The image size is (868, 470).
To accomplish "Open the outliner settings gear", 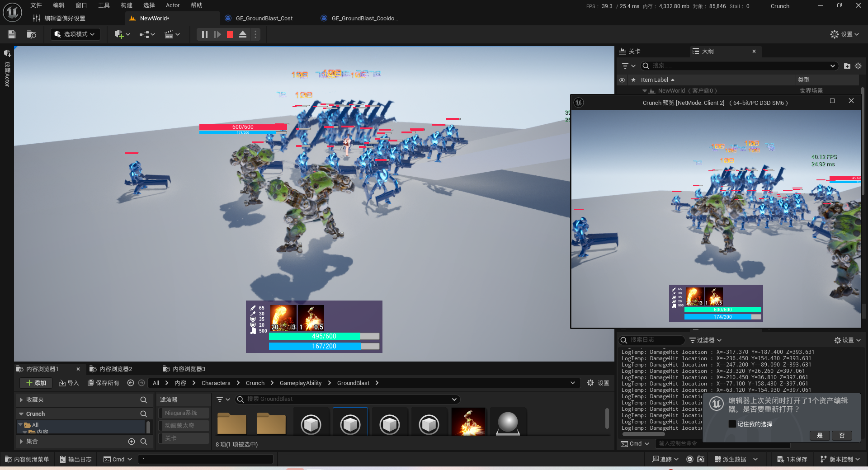I will point(858,66).
